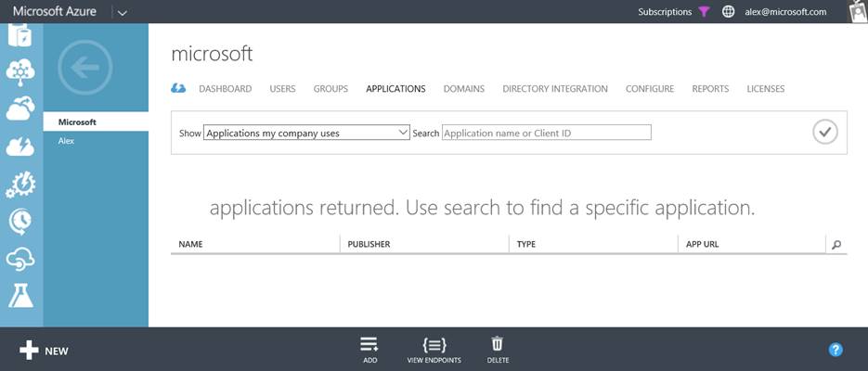Focus the Application name or Client ID search field
Image resolution: width=868 pixels, height=371 pixels.
tap(547, 133)
